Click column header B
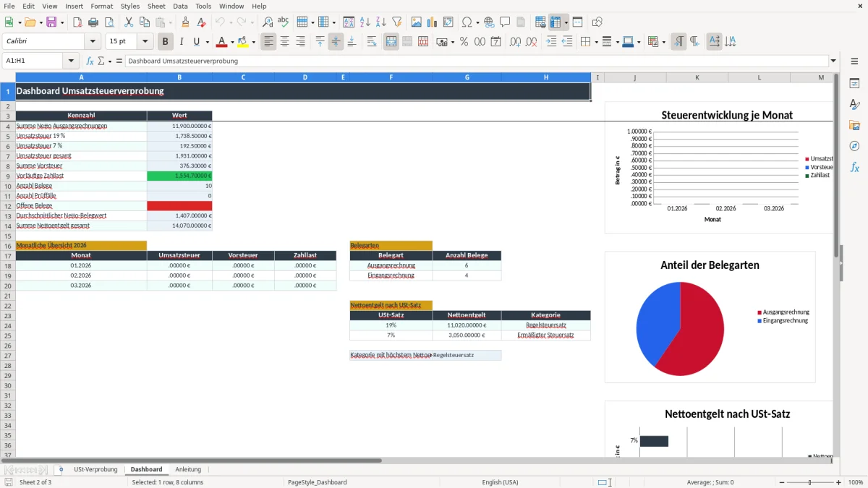The height and width of the screenshot is (488, 868). click(179, 77)
